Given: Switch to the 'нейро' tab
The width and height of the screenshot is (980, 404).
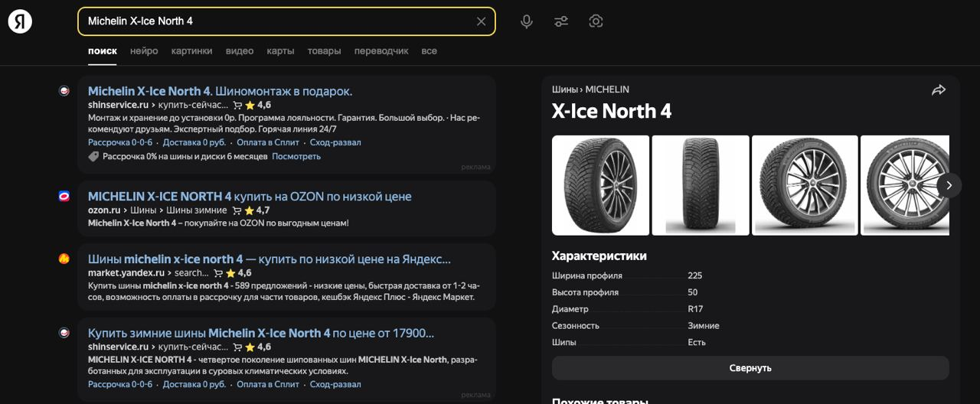Looking at the screenshot, I should tap(144, 51).
